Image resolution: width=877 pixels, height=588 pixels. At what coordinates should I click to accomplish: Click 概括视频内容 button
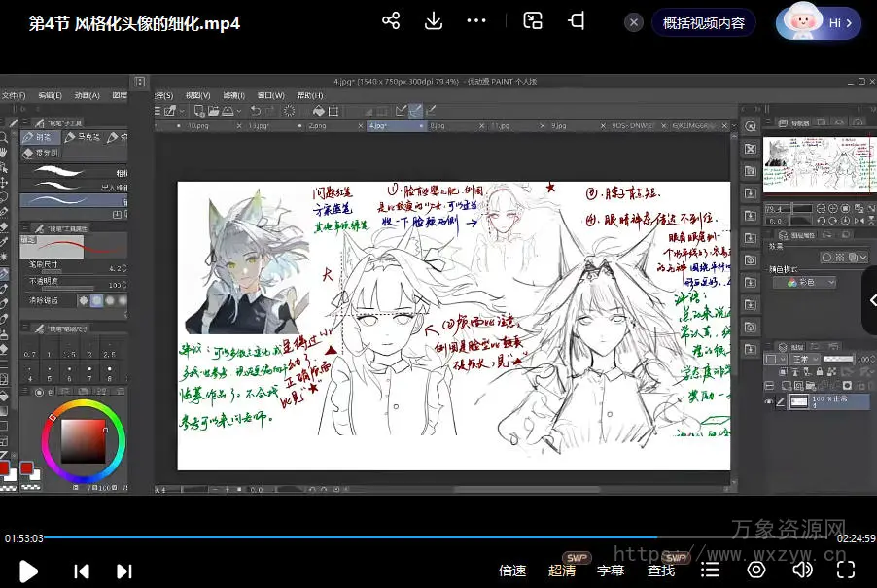tap(704, 22)
